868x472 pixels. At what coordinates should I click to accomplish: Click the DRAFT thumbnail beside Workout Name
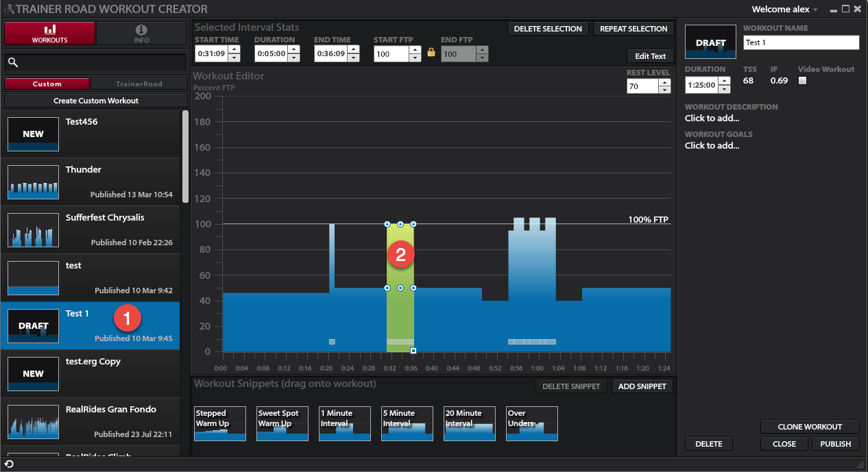[710, 42]
